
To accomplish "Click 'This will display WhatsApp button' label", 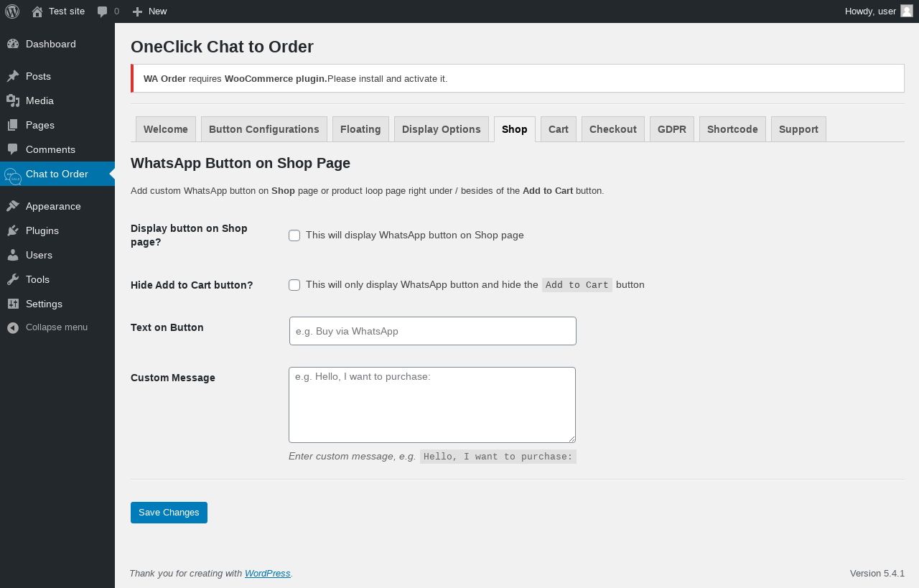I will [x=415, y=235].
